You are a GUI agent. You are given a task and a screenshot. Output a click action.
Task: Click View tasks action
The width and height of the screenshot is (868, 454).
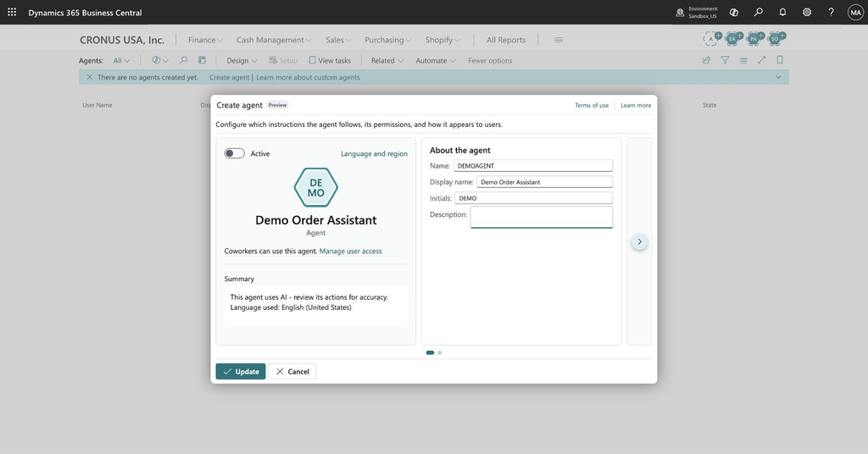pyautogui.click(x=330, y=61)
